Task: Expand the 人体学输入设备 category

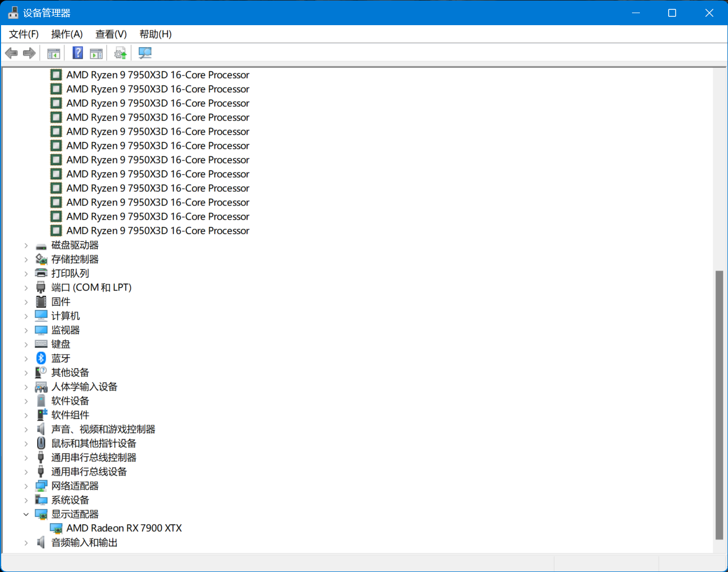Action: point(26,387)
